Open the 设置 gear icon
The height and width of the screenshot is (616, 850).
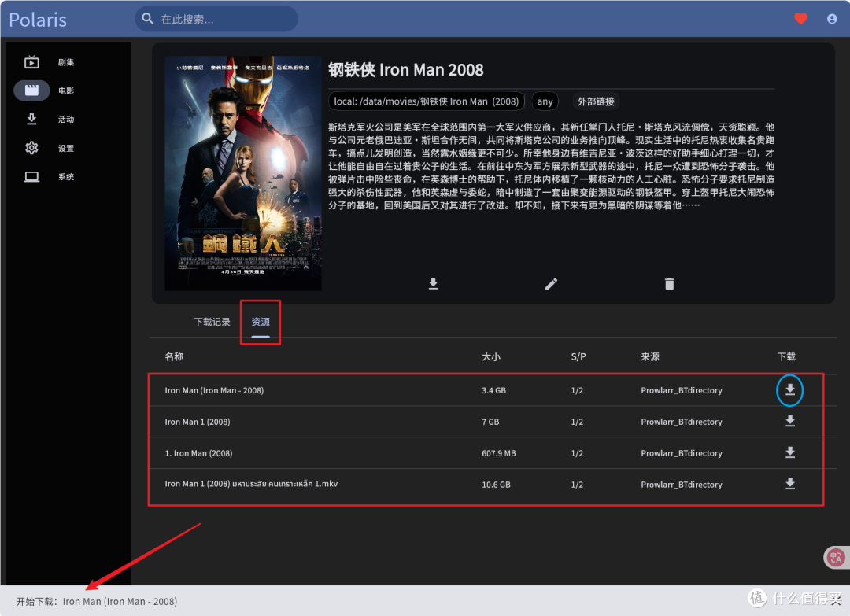point(31,148)
